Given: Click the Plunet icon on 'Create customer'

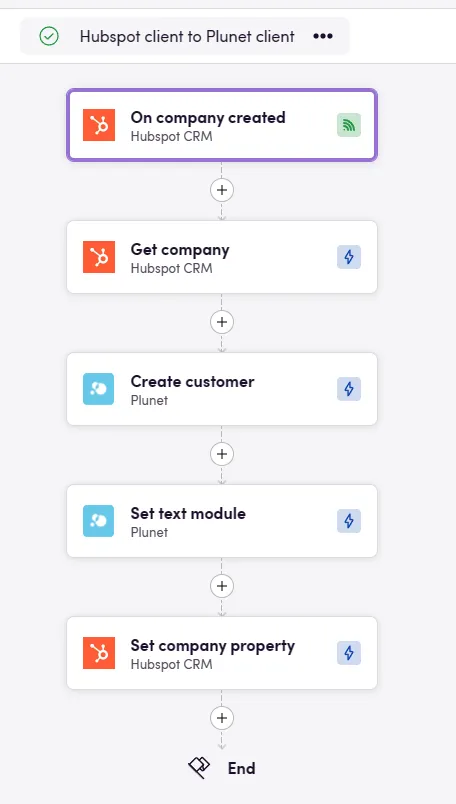Looking at the screenshot, I should click(x=98, y=389).
